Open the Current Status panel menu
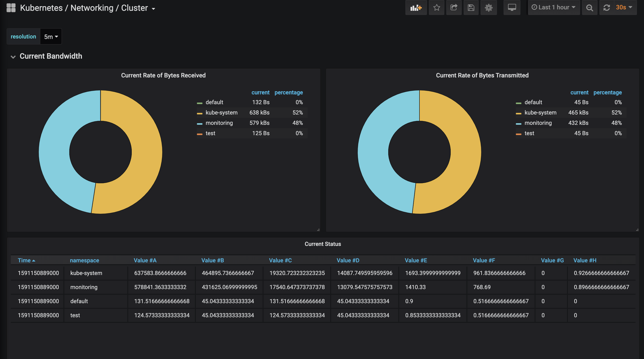Image resolution: width=644 pixels, height=359 pixels. (322, 244)
